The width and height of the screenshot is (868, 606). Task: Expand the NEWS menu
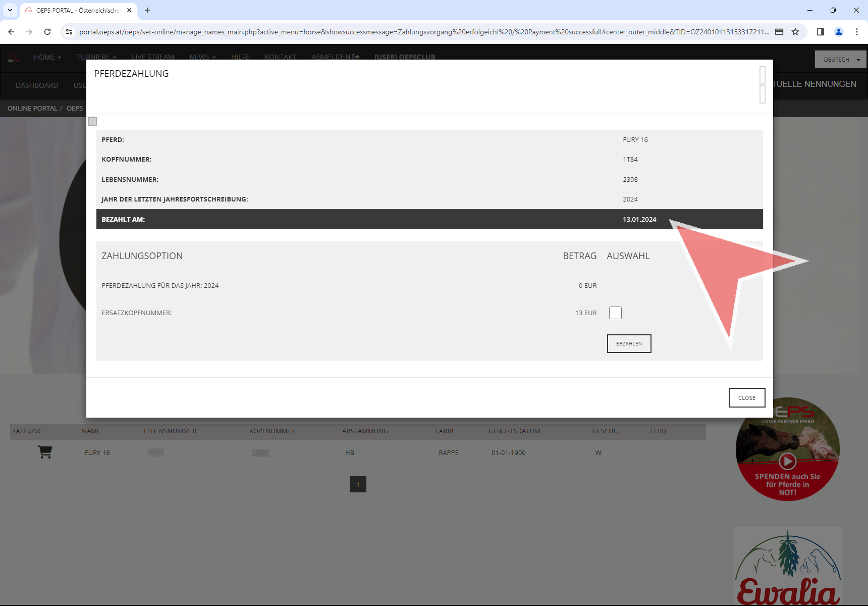pos(202,57)
